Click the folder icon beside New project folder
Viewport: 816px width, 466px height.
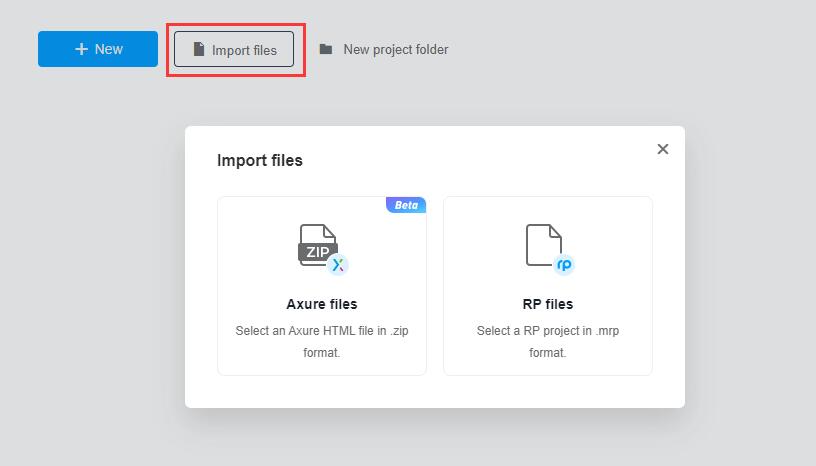[325, 49]
